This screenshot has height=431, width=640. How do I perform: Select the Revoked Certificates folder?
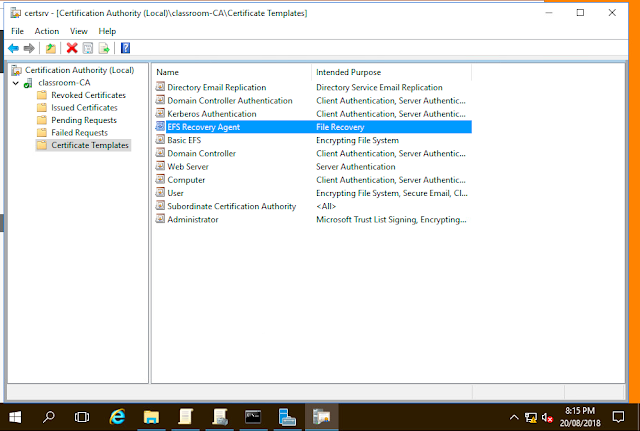coord(89,95)
